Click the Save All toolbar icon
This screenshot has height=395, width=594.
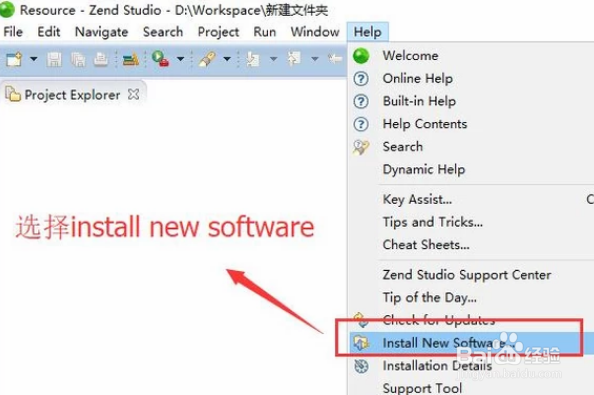pyautogui.click(x=78, y=59)
